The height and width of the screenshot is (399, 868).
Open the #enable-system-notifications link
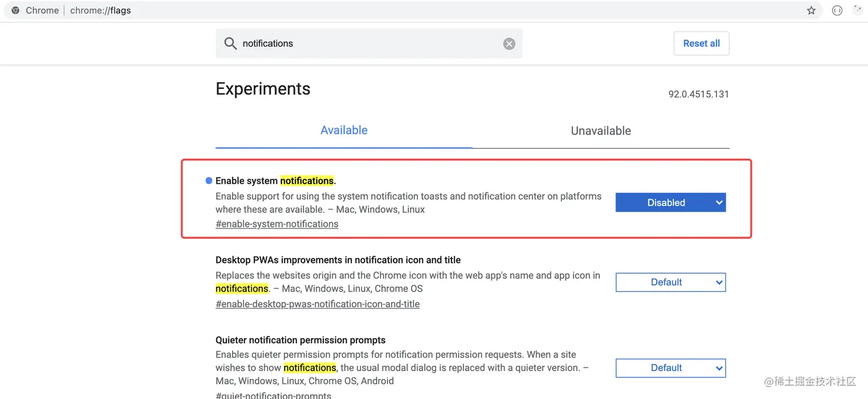[277, 224]
